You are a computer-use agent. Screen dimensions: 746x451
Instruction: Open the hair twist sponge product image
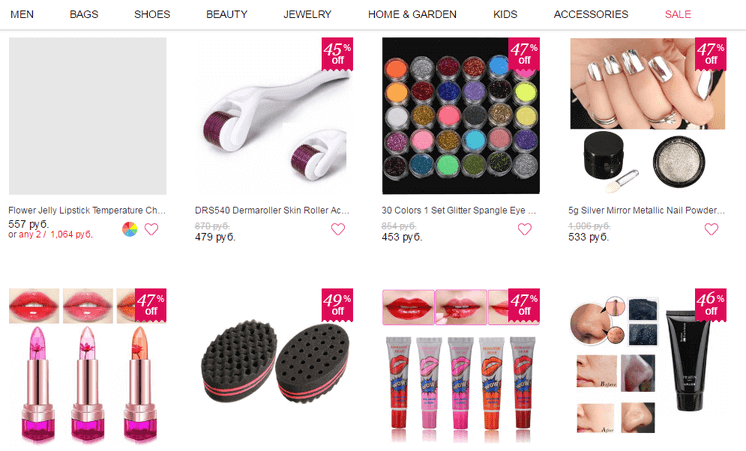tap(275, 366)
